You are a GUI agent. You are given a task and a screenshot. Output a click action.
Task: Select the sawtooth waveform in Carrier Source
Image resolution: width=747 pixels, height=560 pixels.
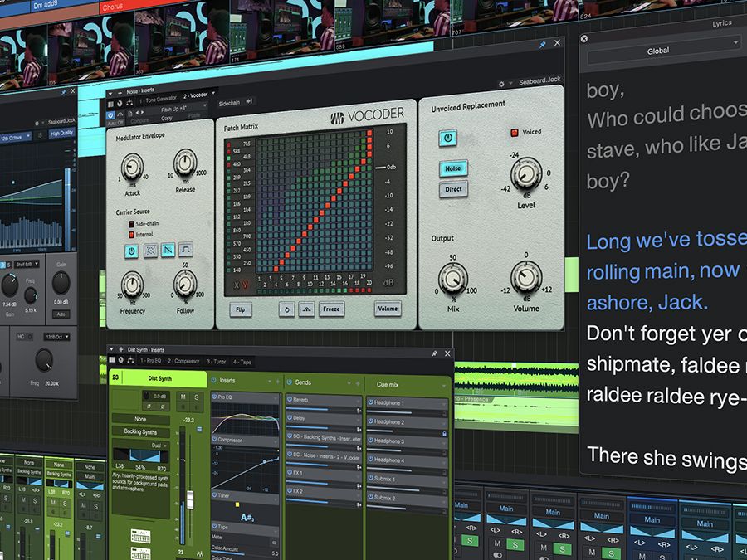(168, 250)
